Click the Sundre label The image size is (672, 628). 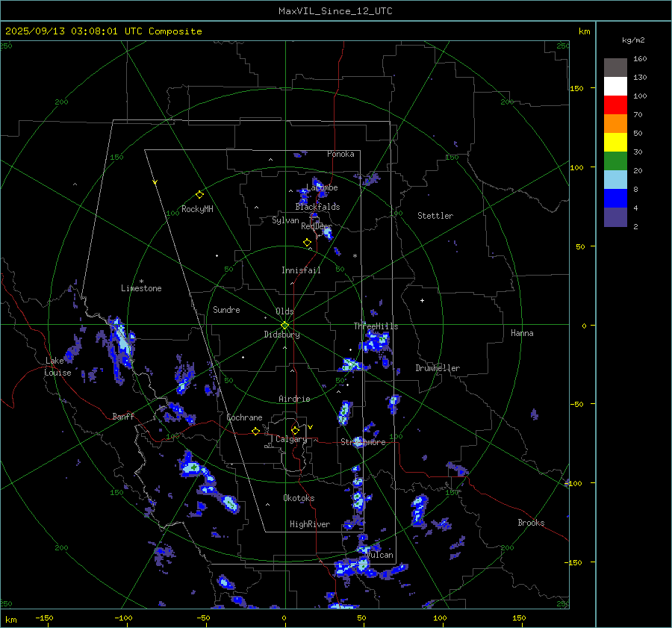point(226,309)
